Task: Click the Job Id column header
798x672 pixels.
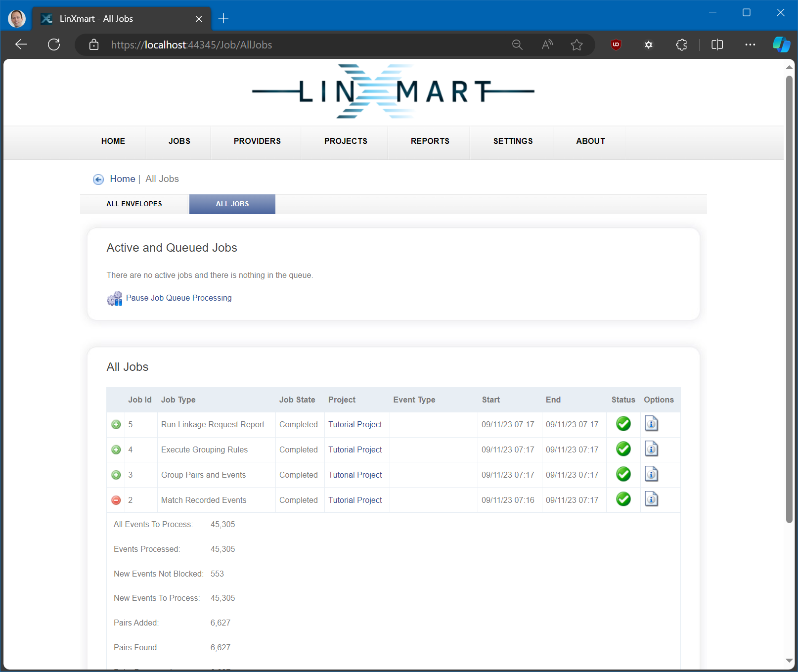Action: click(140, 400)
